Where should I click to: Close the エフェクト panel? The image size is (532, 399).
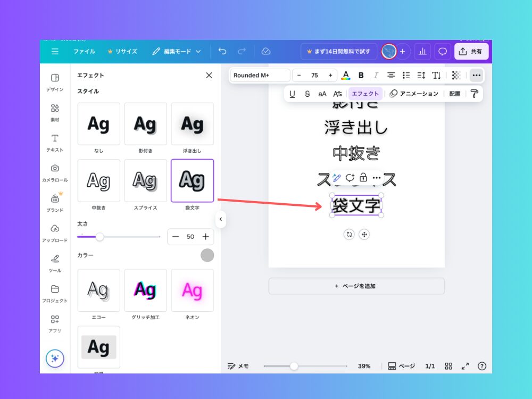(209, 76)
